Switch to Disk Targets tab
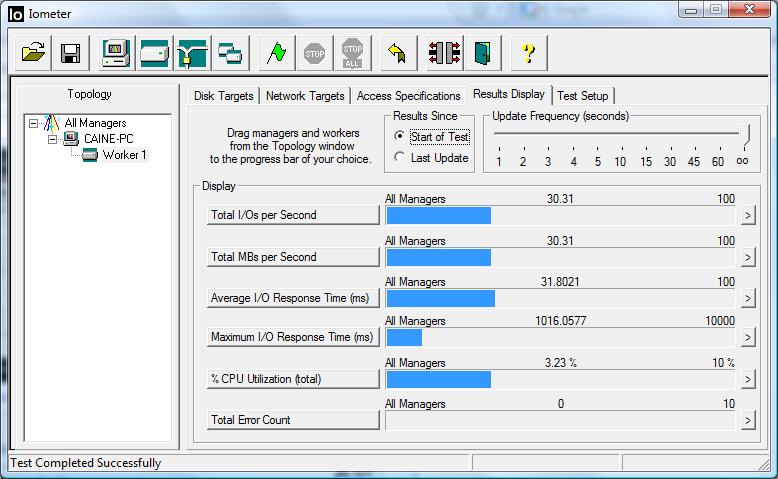The image size is (778, 479). click(223, 96)
